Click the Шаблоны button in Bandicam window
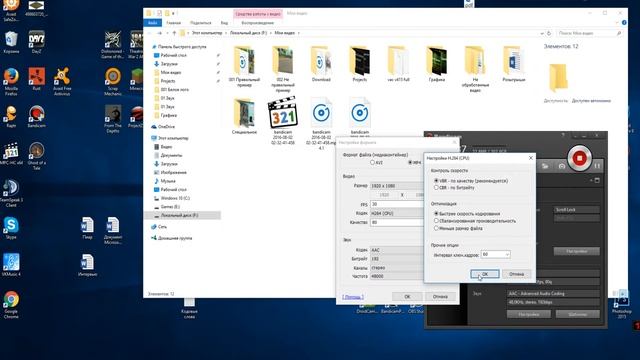 pos(578,314)
